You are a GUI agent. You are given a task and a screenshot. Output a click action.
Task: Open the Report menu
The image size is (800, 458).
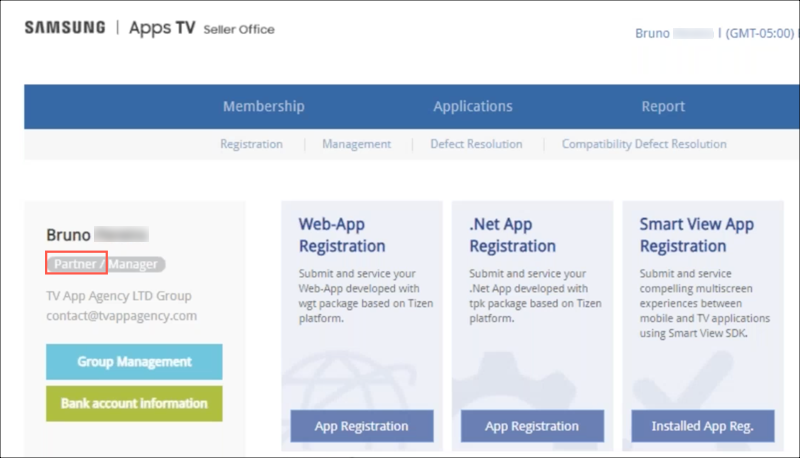[x=663, y=106]
